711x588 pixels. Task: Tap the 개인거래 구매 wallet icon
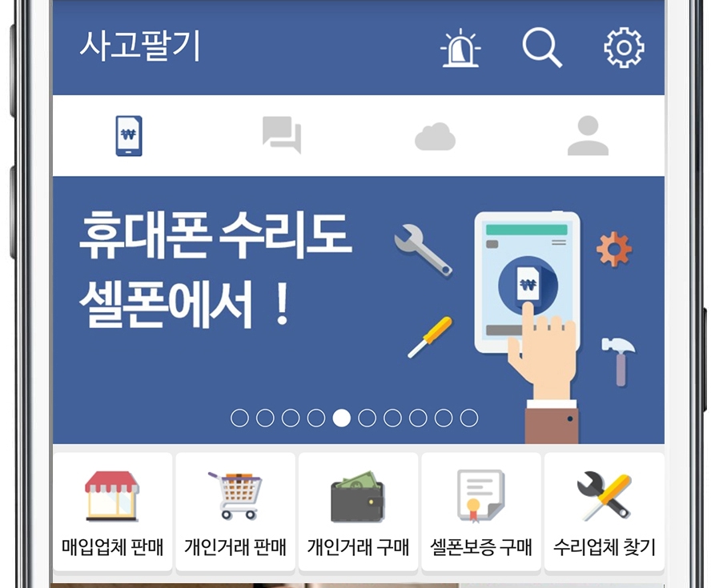358,497
